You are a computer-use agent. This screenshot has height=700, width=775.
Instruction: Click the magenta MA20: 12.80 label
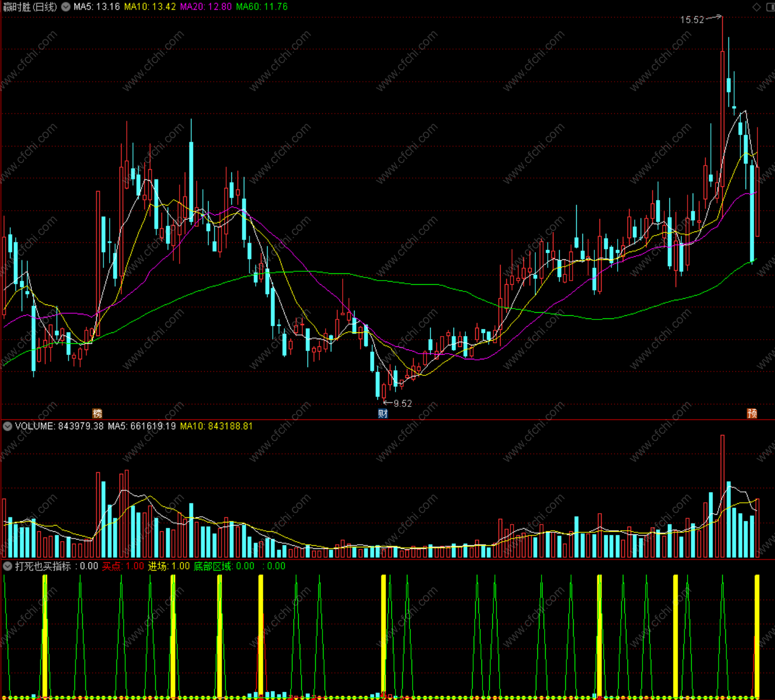click(x=206, y=7)
